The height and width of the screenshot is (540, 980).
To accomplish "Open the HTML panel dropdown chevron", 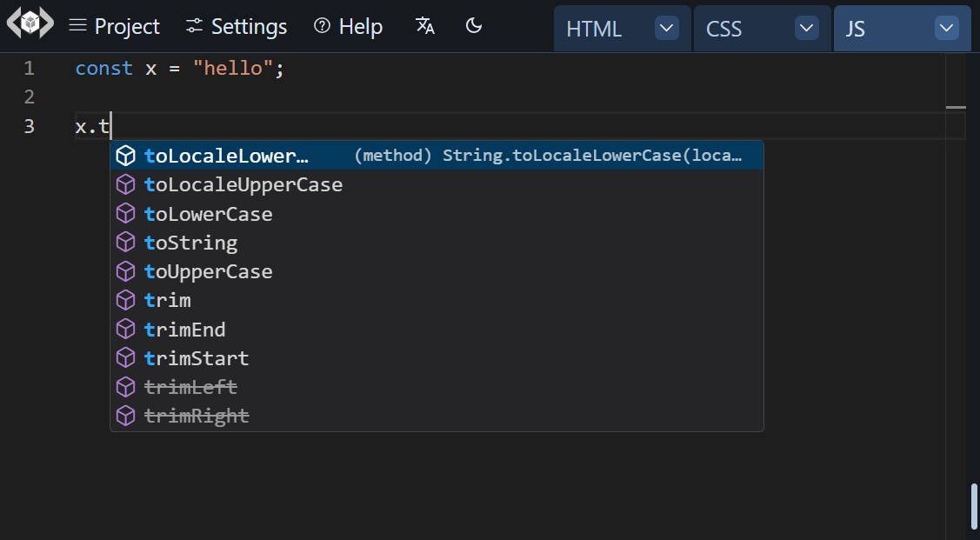I will coord(666,27).
